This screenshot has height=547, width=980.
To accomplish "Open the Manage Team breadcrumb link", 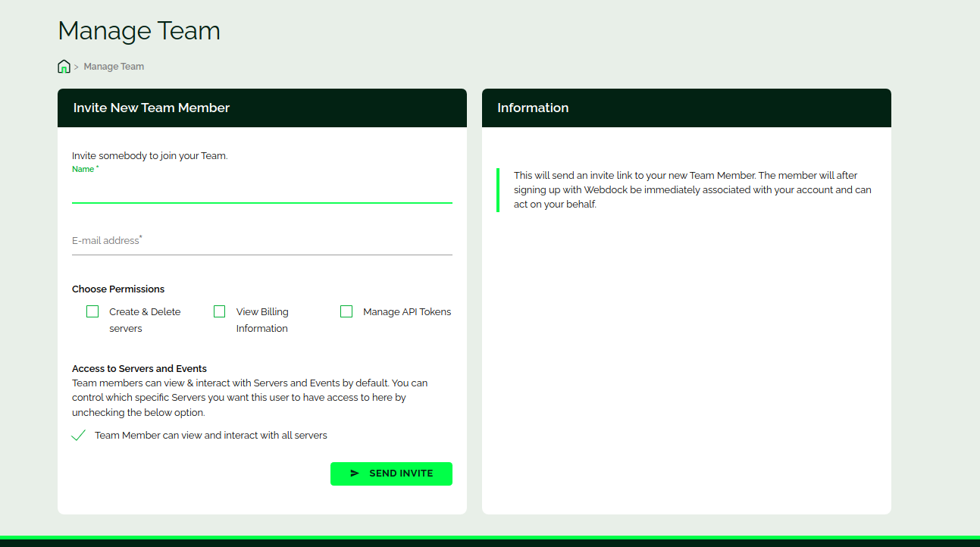I will point(114,67).
